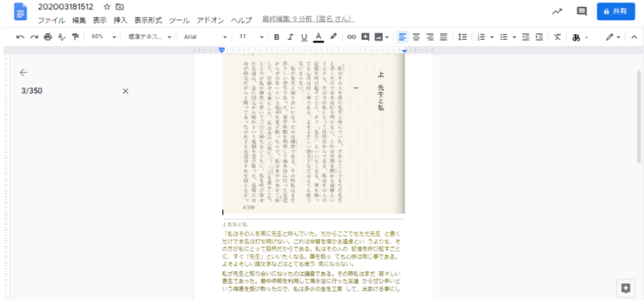Click the Undo icon
The image size is (644, 306).
[20, 37]
